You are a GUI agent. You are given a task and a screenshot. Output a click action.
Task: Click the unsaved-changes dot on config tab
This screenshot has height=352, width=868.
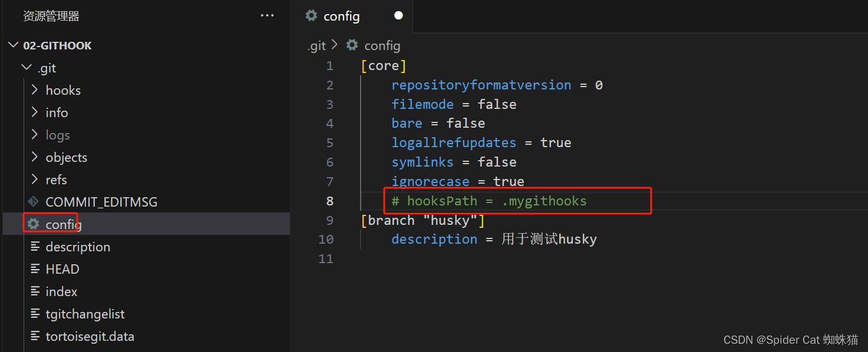click(x=398, y=16)
